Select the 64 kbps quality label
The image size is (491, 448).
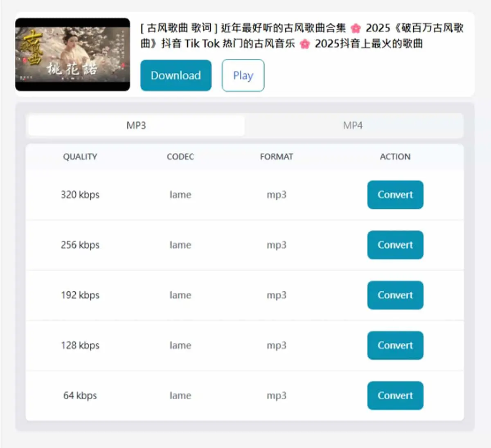[80, 396]
